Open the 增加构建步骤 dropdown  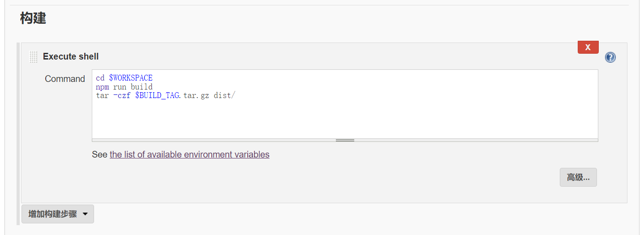click(x=58, y=214)
